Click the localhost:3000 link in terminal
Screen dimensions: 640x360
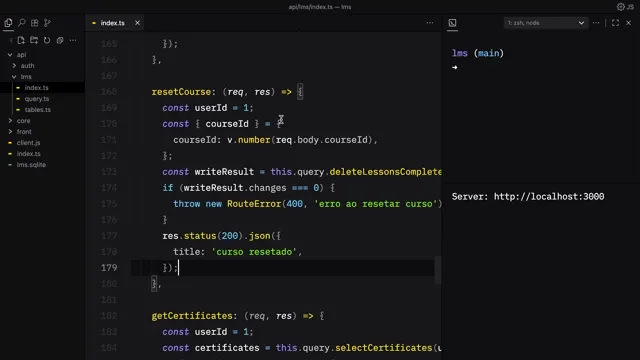click(549, 196)
